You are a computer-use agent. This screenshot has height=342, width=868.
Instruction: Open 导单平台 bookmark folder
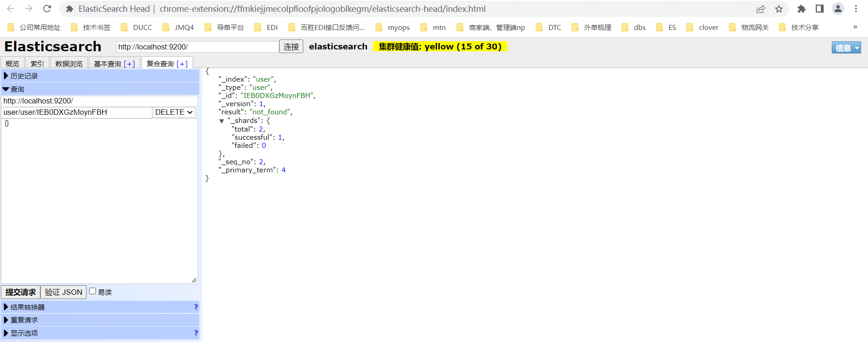pos(224,28)
